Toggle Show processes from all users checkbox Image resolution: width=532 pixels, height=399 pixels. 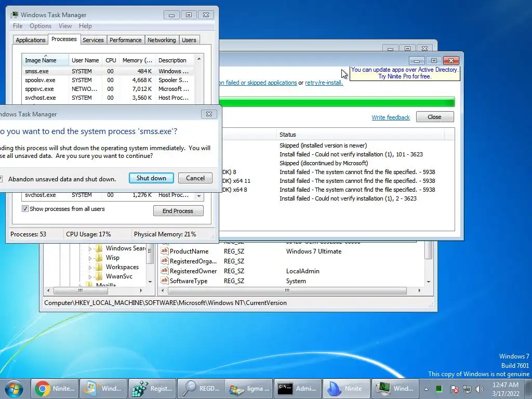coord(25,209)
